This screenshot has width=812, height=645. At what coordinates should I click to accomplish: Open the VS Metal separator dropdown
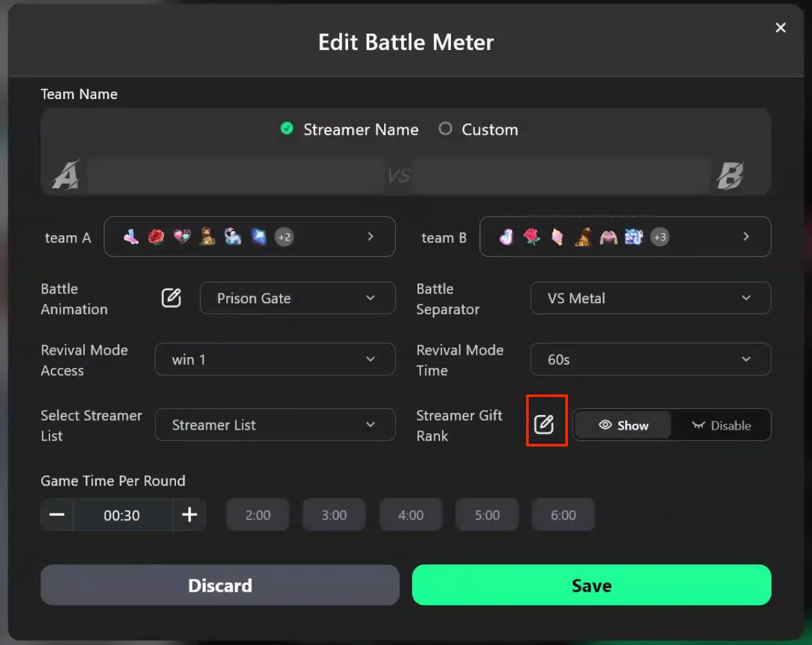click(650, 298)
